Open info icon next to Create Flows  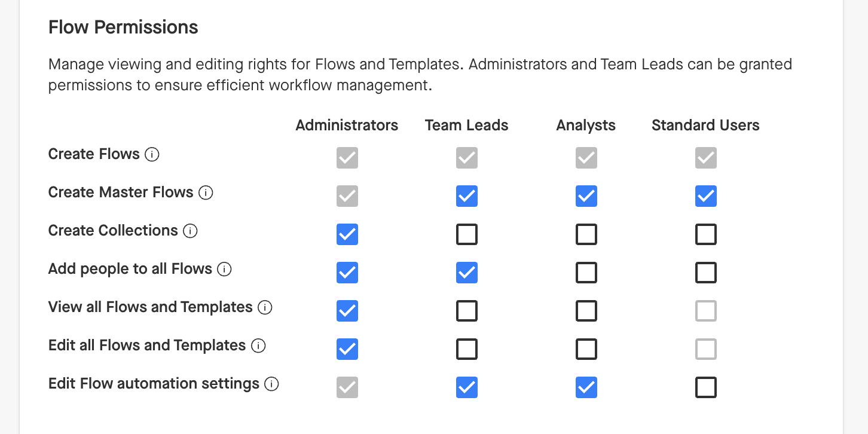[152, 155]
